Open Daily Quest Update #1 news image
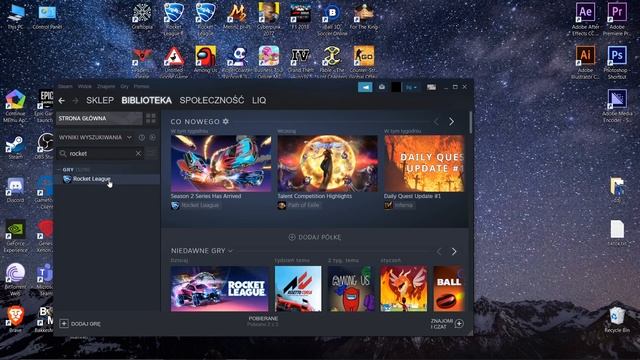The height and width of the screenshot is (360, 640). [424, 163]
